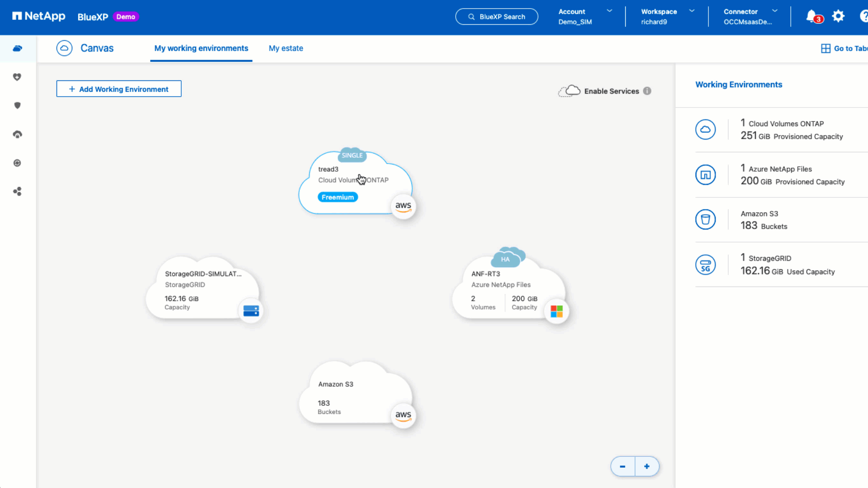Click the shield Protection icon in sidebar
868x488 pixels.
[17, 105]
